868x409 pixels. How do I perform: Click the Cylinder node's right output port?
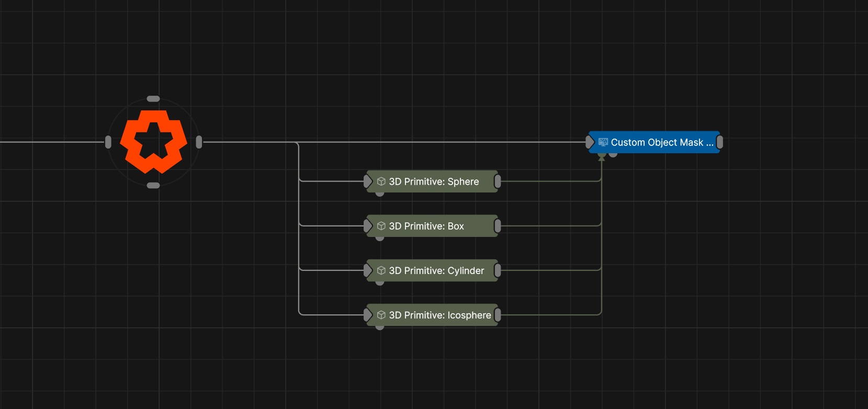[498, 270]
